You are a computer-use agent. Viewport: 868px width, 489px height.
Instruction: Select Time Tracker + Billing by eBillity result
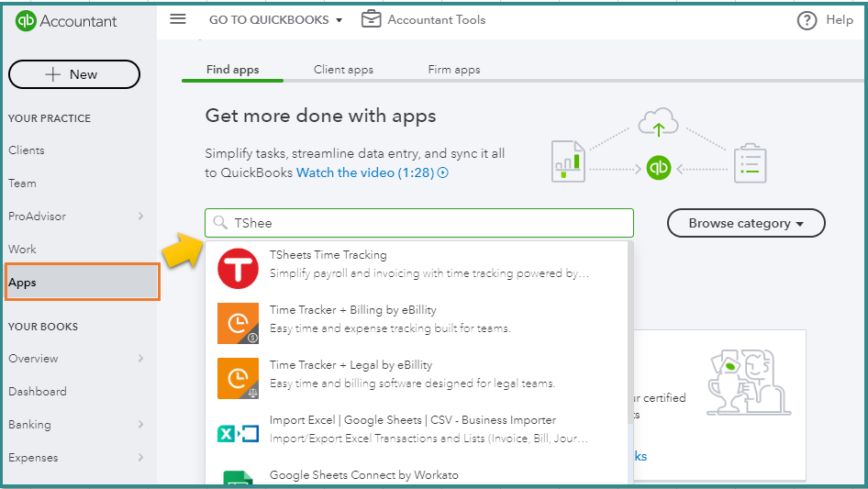(418, 324)
